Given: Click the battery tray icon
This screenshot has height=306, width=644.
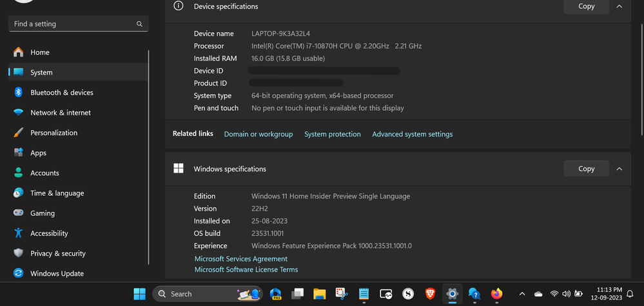Looking at the screenshot, I should tap(578, 294).
